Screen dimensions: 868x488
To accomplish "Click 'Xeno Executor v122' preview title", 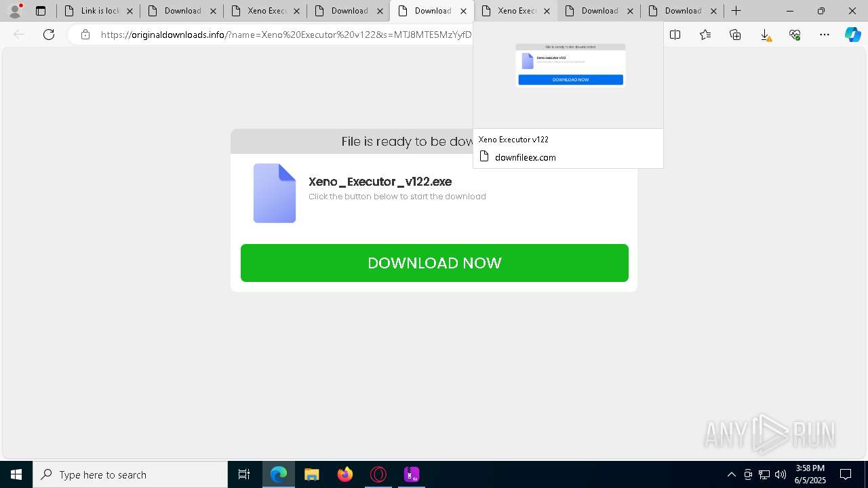I will coord(513,139).
